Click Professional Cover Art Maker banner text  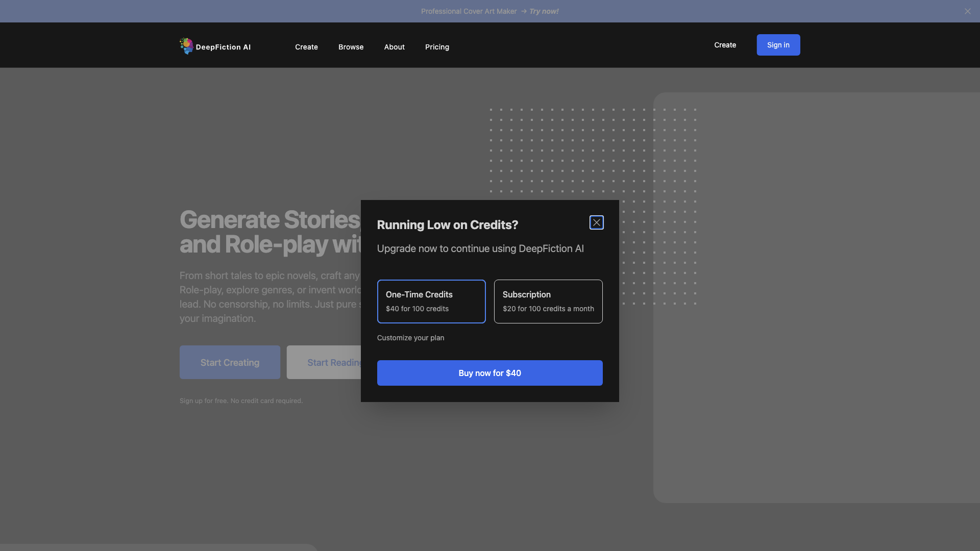click(469, 11)
